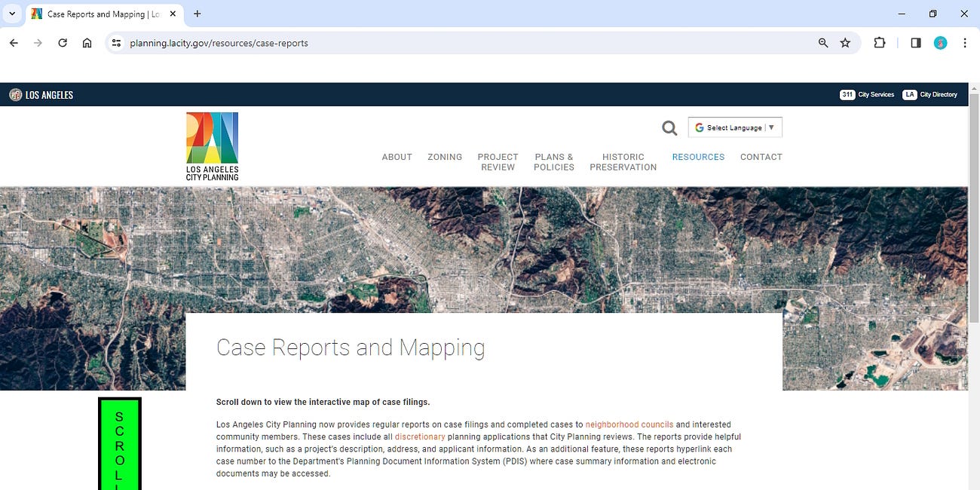Open the site search magnifier
980x490 pixels.
pos(669,128)
